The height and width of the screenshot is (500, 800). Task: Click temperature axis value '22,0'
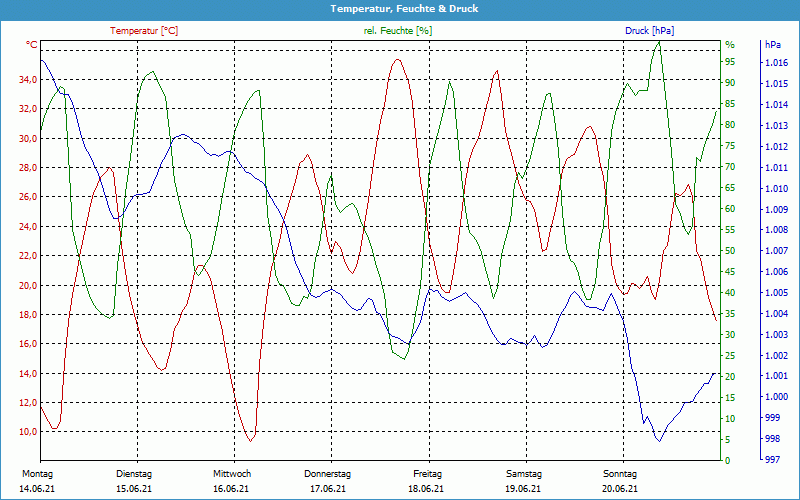click(x=28, y=256)
